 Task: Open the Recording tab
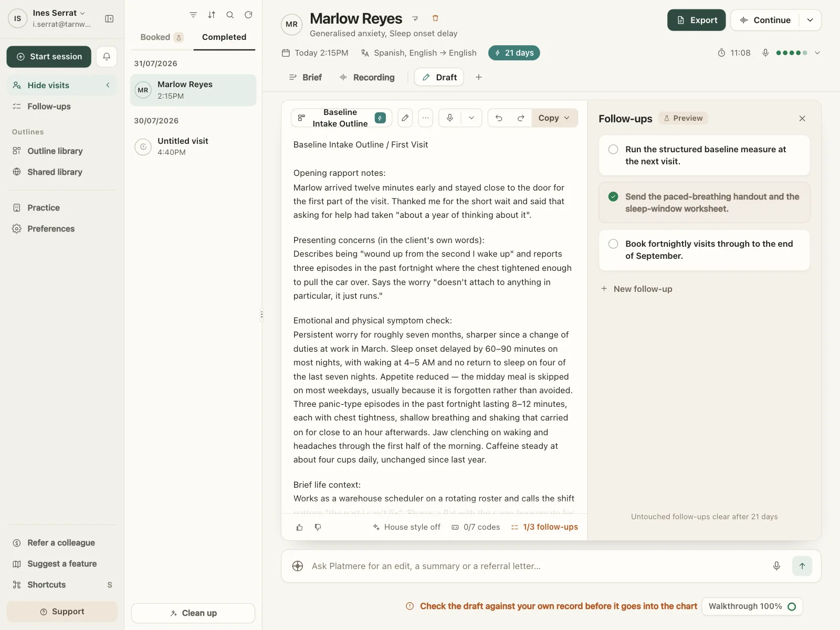coord(367,77)
